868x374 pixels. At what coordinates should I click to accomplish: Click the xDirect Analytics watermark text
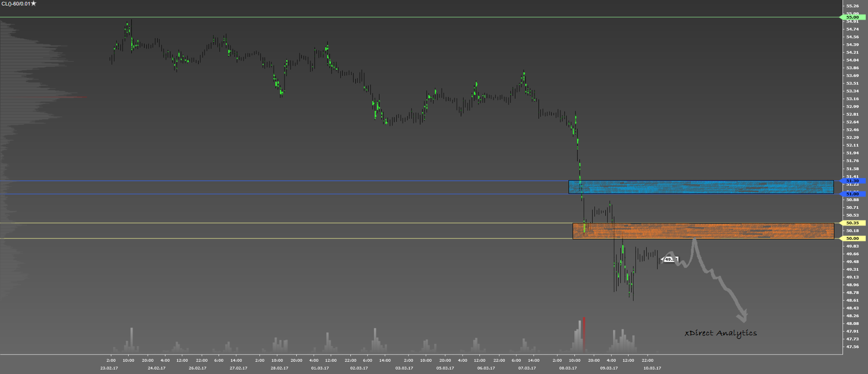tap(720, 333)
